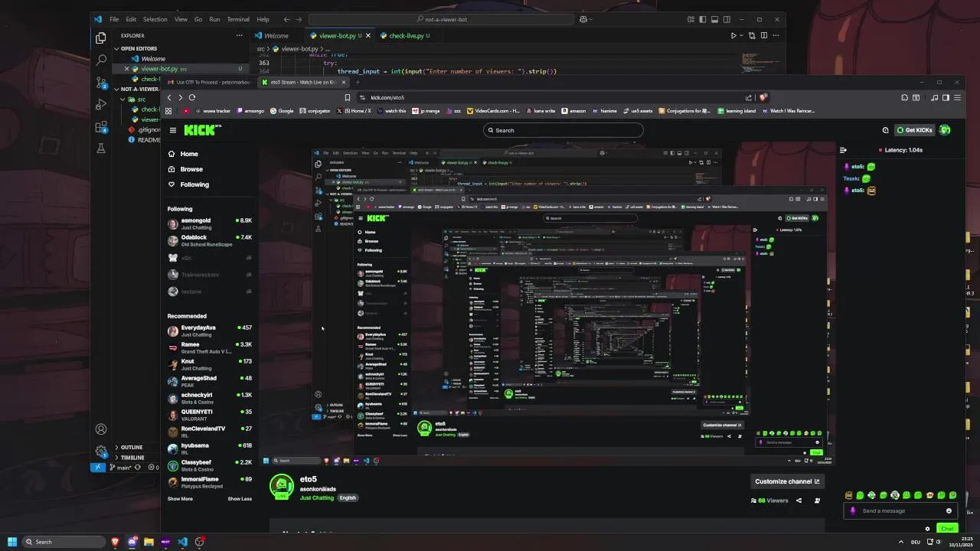Open Testing flask icon in VS Code
Viewport: 980px width, 551px height.
(x=101, y=148)
